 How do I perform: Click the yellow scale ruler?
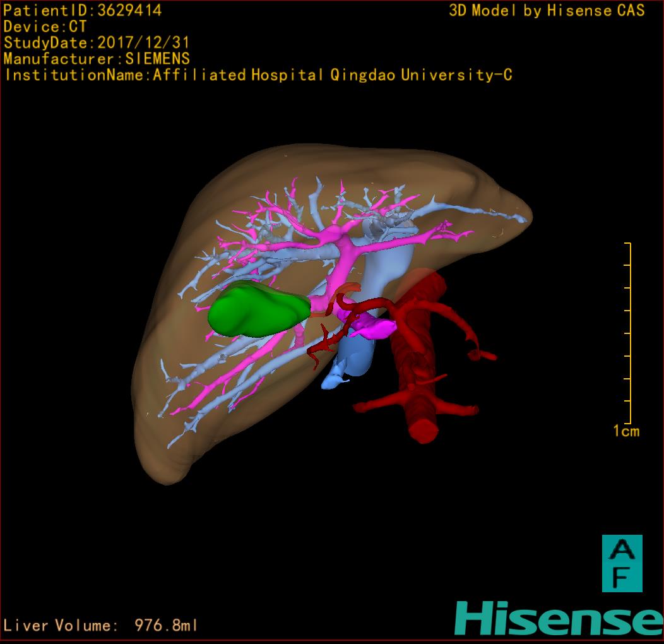[628, 333]
